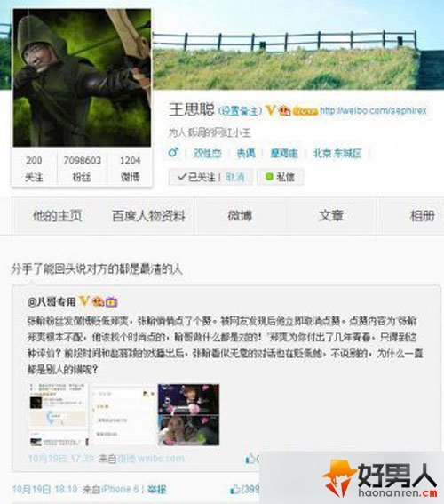Image resolution: width=444 pixels, height=504 pixels.
Task: Open the 相册 tab
Action: click(423, 216)
